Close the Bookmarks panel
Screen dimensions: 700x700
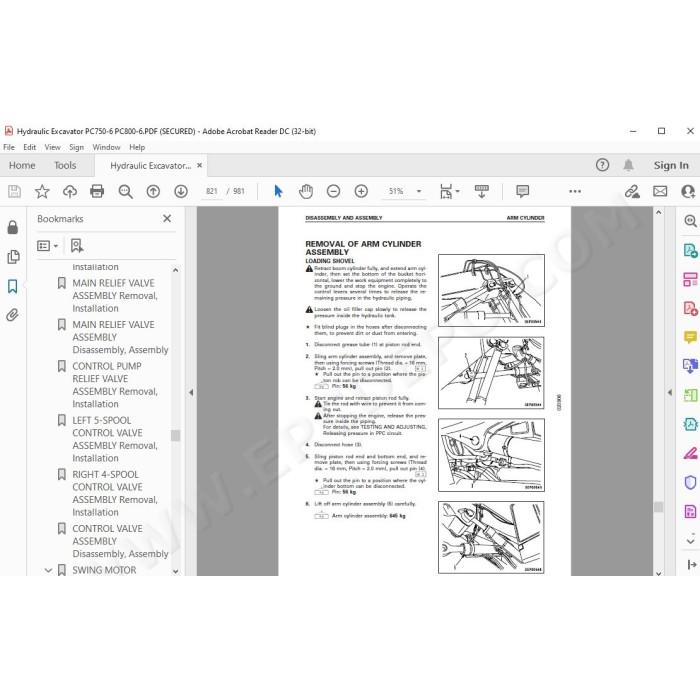(167, 218)
